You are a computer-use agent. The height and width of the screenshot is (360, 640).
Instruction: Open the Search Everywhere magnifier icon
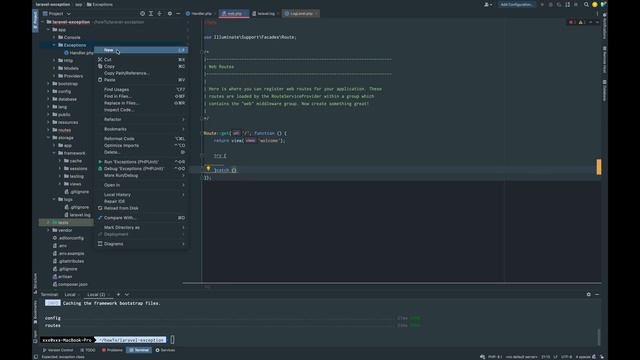point(586,4)
